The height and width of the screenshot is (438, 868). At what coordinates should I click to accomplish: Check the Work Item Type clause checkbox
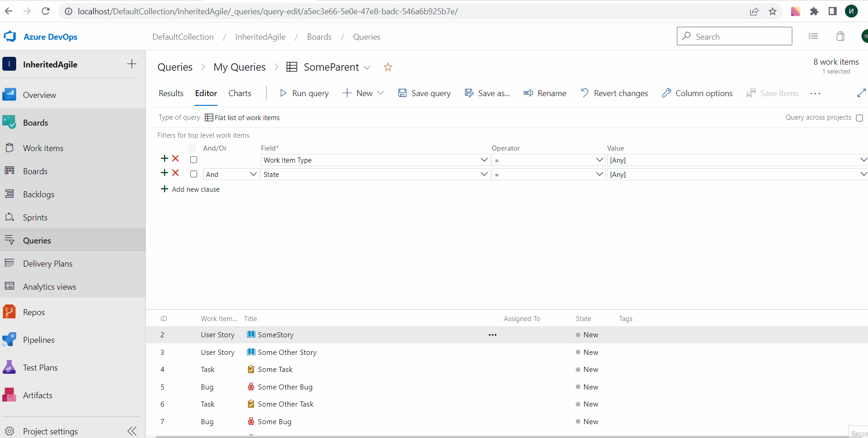[x=194, y=160]
